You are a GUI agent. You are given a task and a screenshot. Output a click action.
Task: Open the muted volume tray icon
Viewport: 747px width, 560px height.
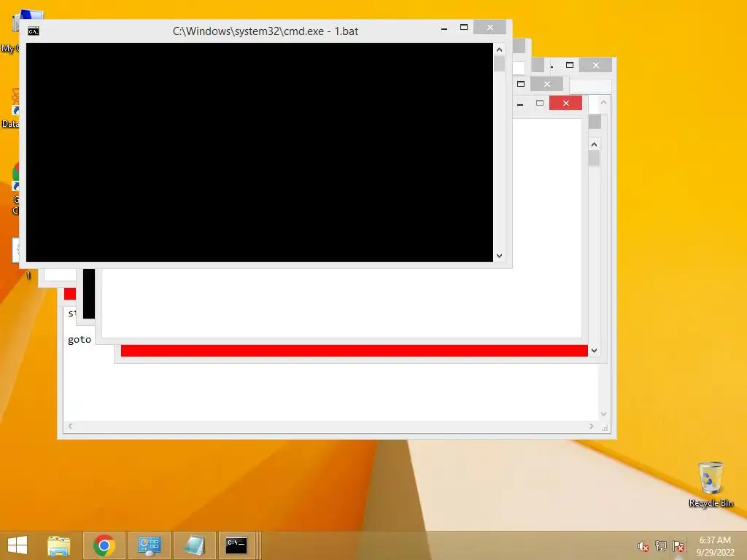643,546
